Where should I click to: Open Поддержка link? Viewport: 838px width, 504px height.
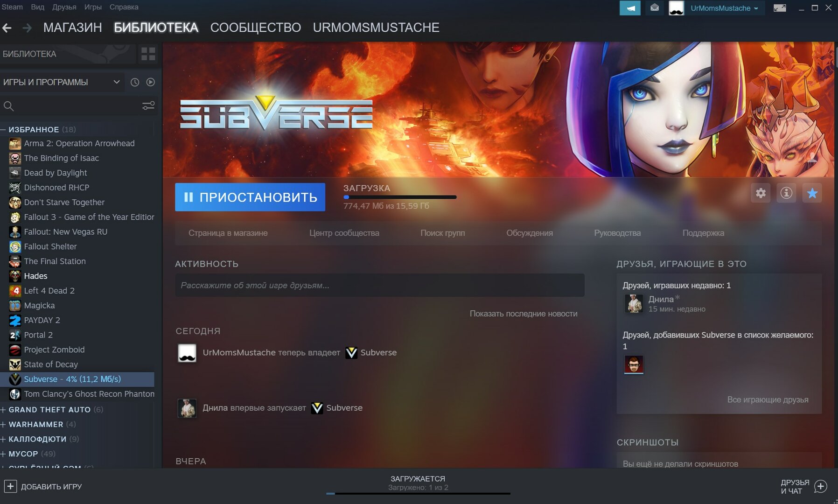pyautogui.click(x=703, y=233)
